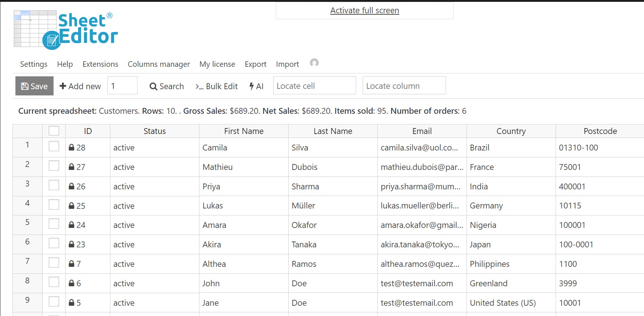Screen dimensions: 644x316
Task: Click the Country column header
Action: (x=511, y=131)
